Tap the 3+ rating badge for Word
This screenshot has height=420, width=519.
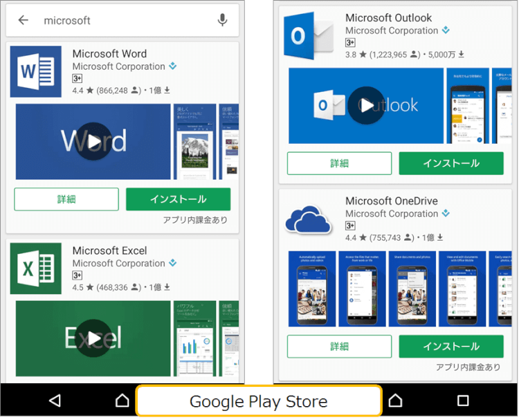coord(77,78)
